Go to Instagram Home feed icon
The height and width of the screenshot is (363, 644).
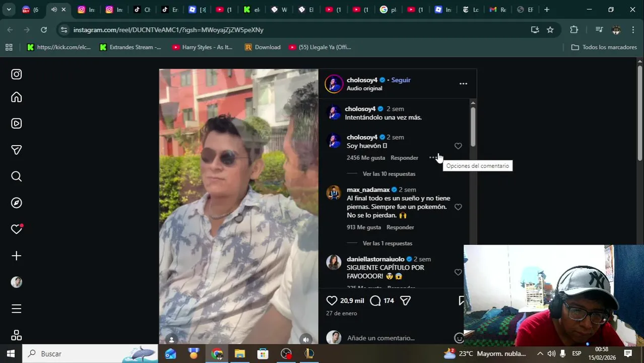tap(17, 97)
